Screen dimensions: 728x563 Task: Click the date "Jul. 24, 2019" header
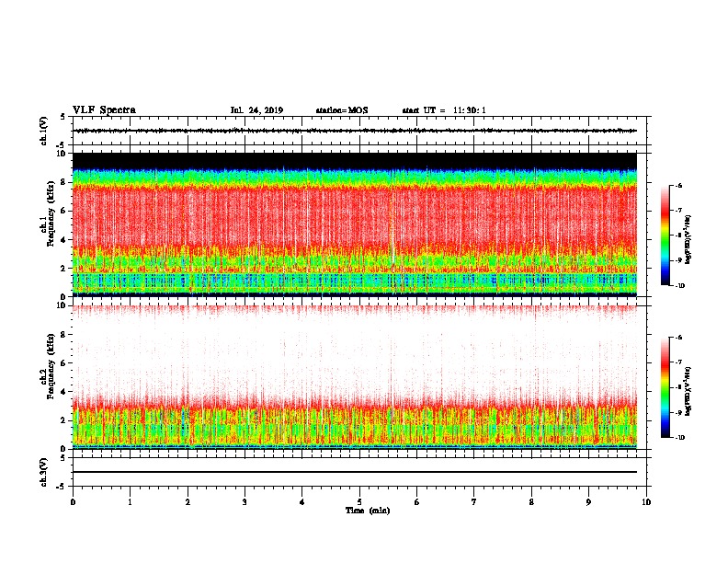(x=256, y=110)
